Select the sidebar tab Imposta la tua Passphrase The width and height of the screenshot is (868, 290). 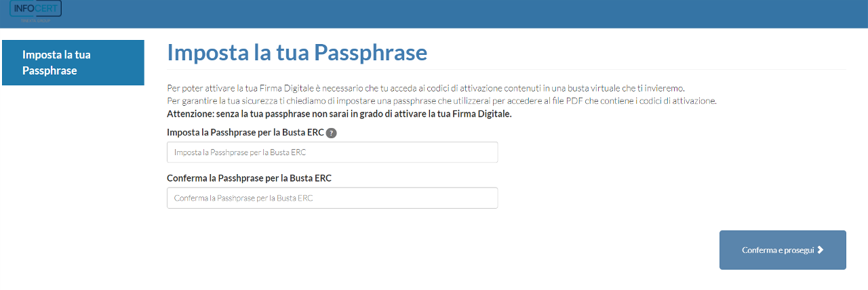coord(73,62)
